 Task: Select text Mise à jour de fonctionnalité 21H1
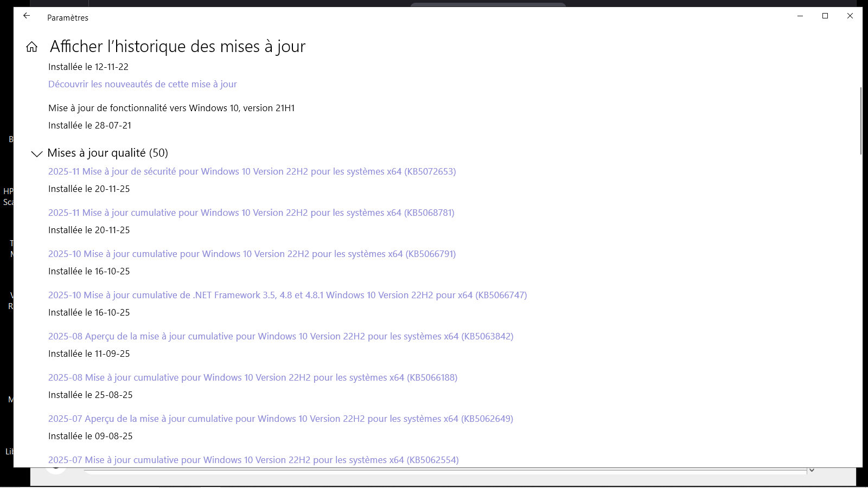171,108
